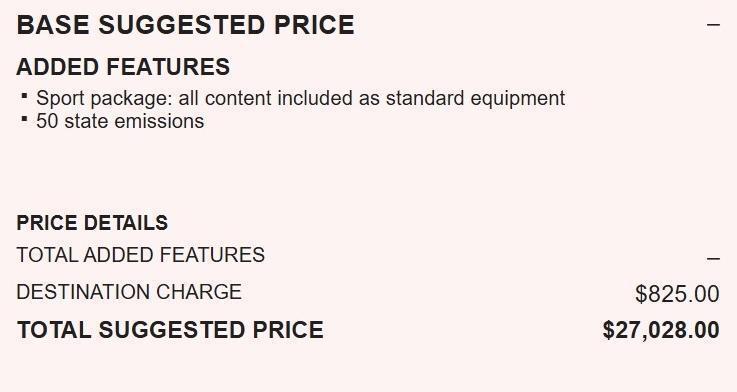
Task: Click the word DETAILS in Price Details
Action: pos(125,223)
